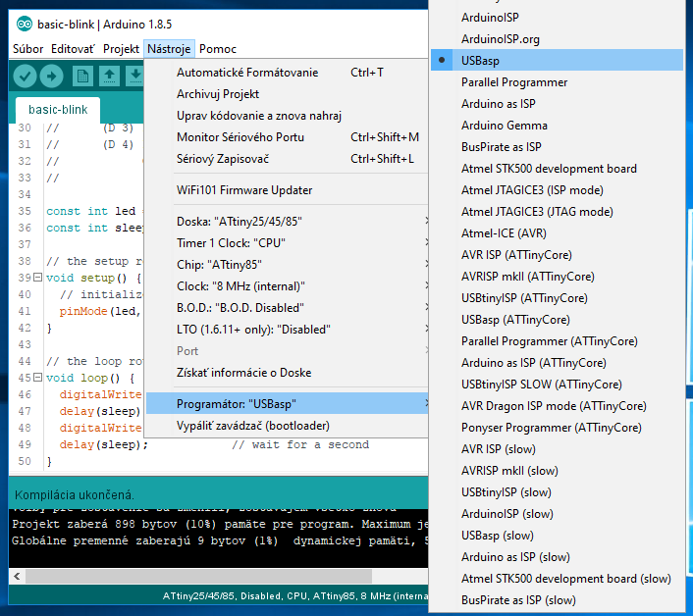This screenshot has height=616, width=693.
Task: Select AVR Dragon ISP mode (ATTinyCore)
Action: (x=557, y=406)
